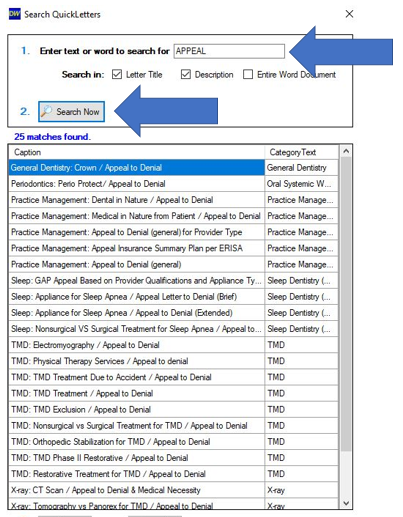Select TMD: TMD Treatment / Appeal to Denial
The image size is (403, 517).
[137, 393]
